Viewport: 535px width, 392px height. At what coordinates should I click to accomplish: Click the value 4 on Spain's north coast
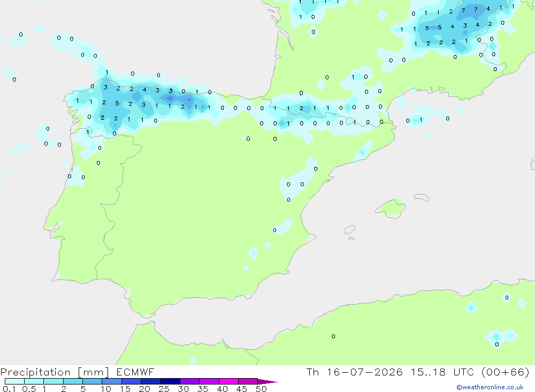pyautogui.click(x=144, y=89)
